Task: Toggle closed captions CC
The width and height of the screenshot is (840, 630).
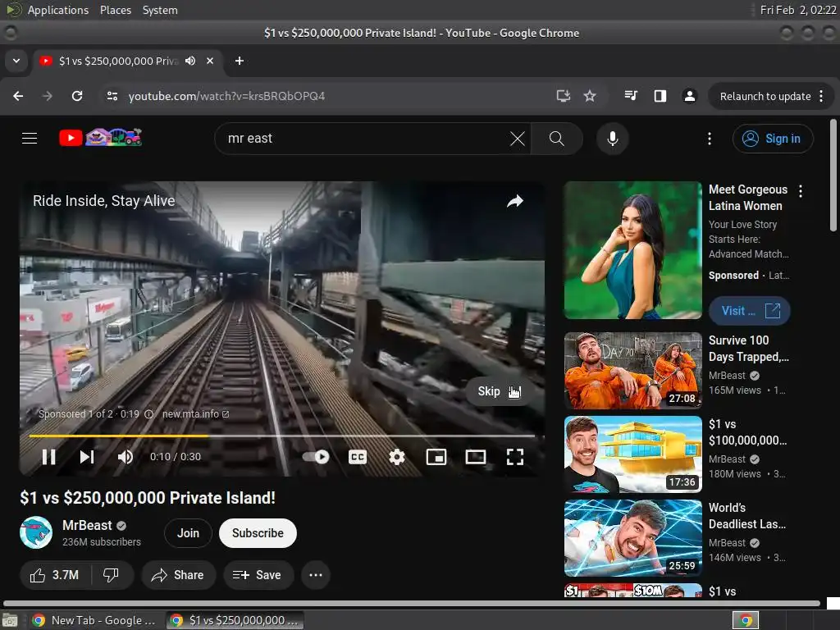Action: pos(358,457)
